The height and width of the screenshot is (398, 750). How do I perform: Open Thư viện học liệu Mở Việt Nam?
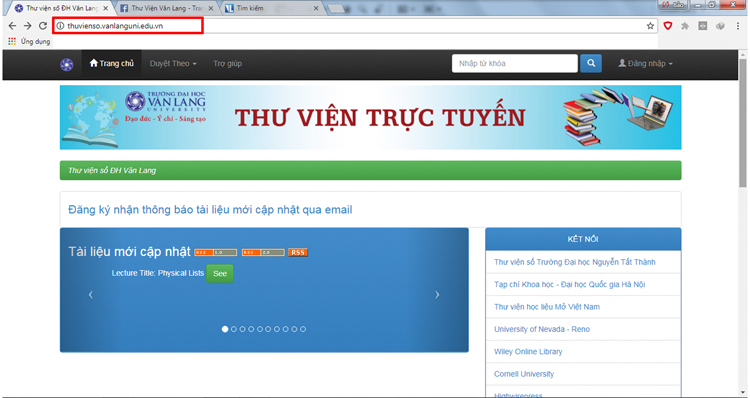click(547, 307)
